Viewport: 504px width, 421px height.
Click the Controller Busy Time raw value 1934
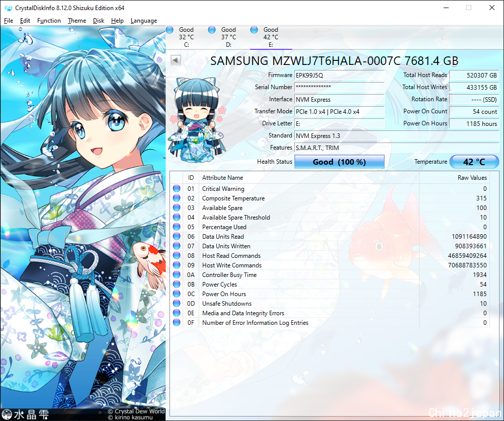(x=479, y=275)
